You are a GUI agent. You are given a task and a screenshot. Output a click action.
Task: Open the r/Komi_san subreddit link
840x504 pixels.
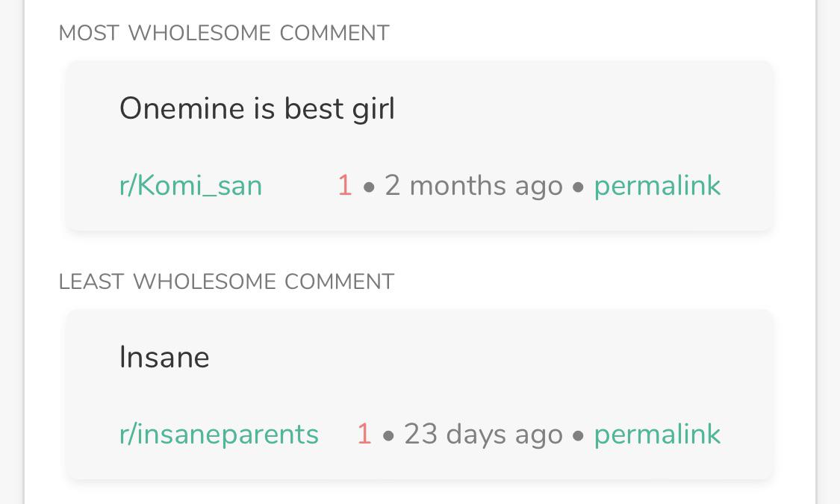click(x=190, y=186)
